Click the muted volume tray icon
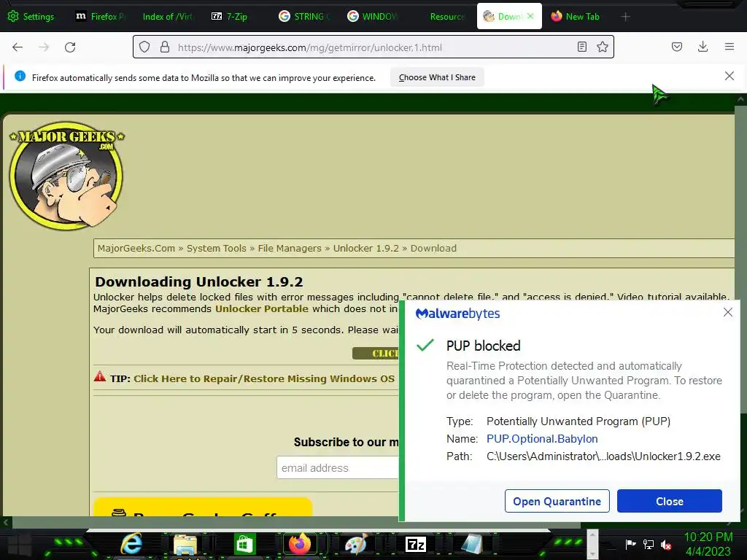Screen dimensions: 747x560 (x=666, y=544)
